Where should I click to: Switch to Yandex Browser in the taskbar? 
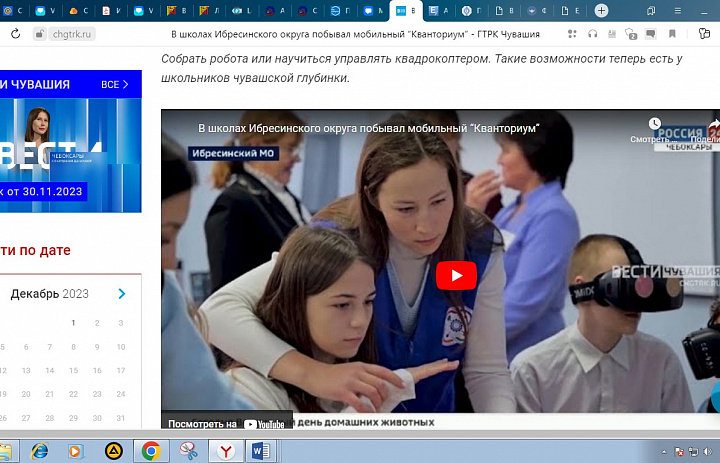(225, 451)
